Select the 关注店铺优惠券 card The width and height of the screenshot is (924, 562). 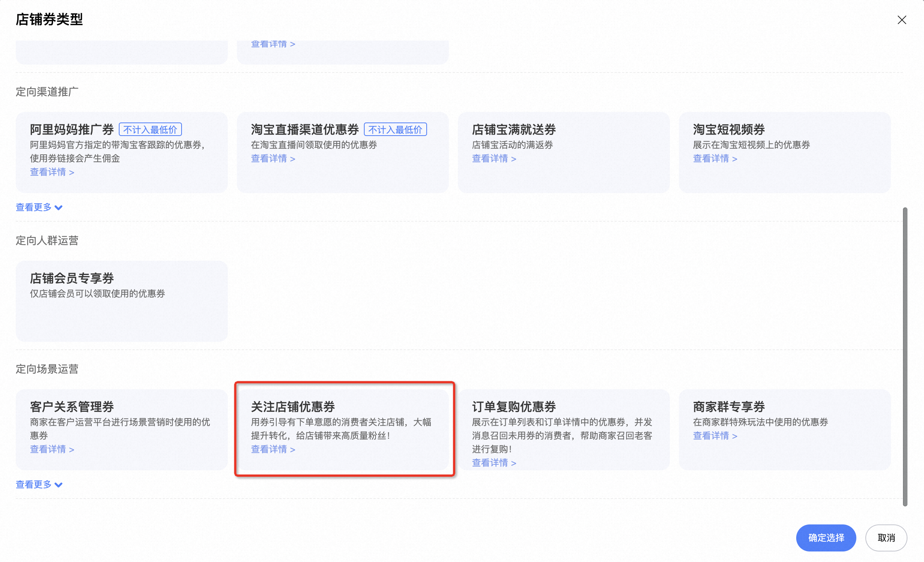342,429
